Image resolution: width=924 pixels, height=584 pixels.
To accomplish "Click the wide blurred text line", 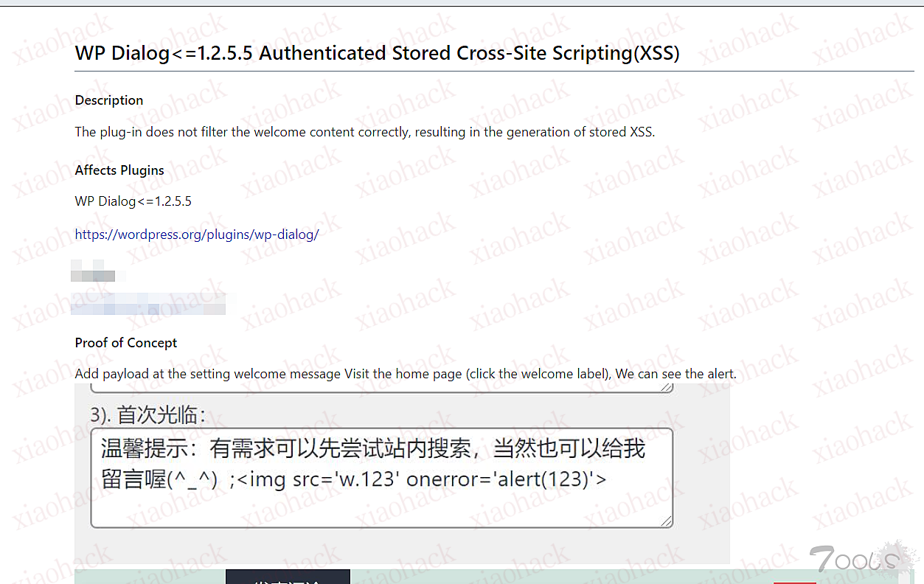I will 148,305.
